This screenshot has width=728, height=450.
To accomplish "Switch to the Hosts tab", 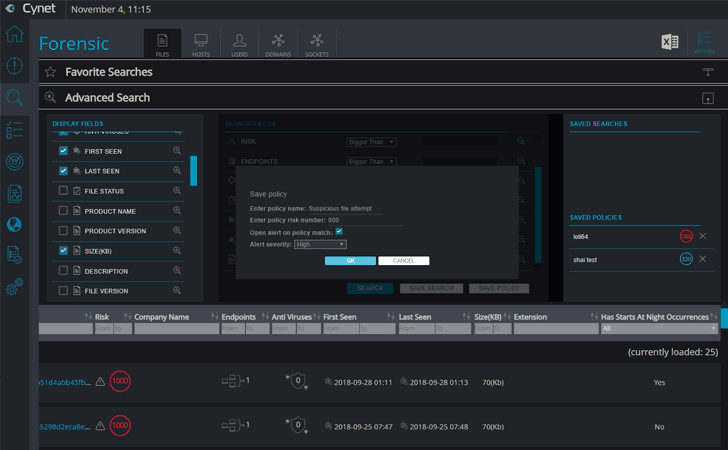I will click(x=201, y=45).
